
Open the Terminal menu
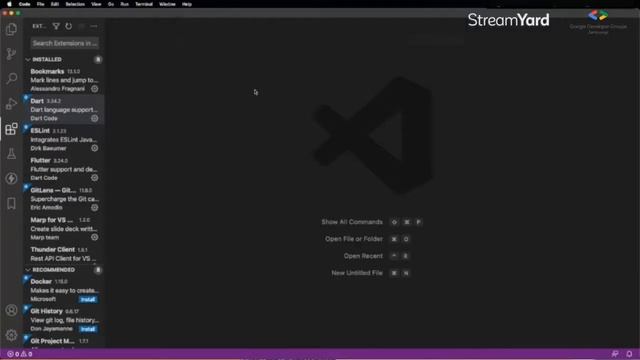click(x=144, y=4)
